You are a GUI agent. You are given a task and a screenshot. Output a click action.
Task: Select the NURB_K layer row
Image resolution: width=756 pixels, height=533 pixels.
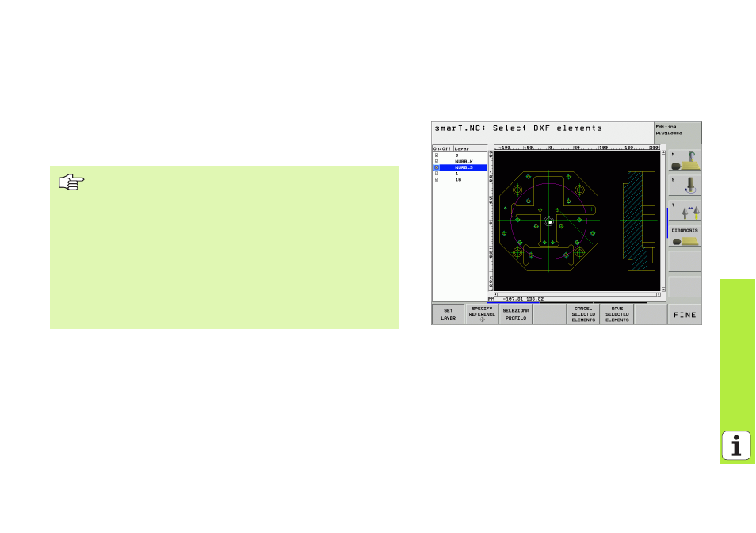pos(460,161)
